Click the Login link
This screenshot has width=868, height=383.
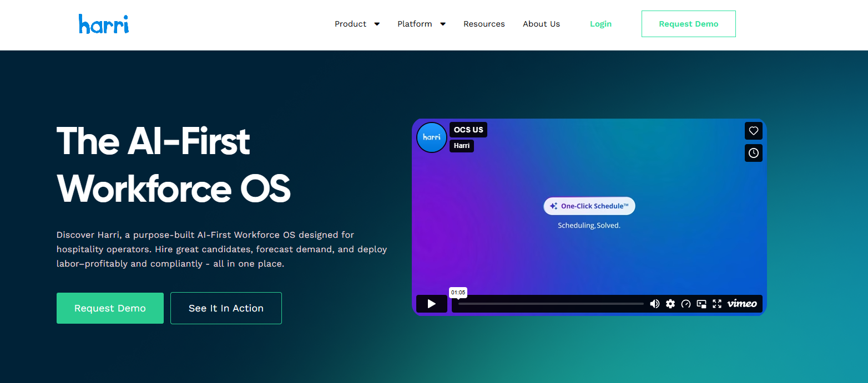click(600, 24)
